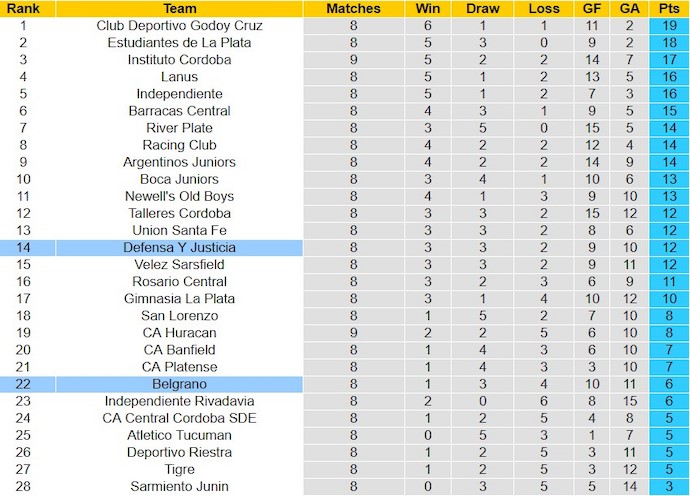
Task: Click the Team column header
Action: (179, 8)
